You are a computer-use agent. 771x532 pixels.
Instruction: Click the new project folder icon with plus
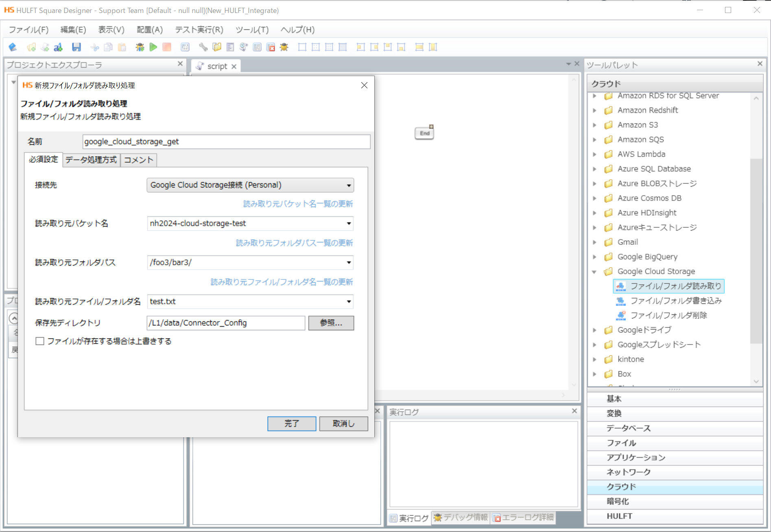coord(31,47)
